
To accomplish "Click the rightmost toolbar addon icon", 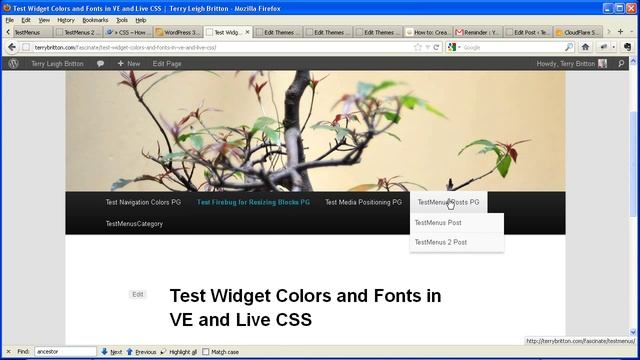I will [x=628, y=47].
